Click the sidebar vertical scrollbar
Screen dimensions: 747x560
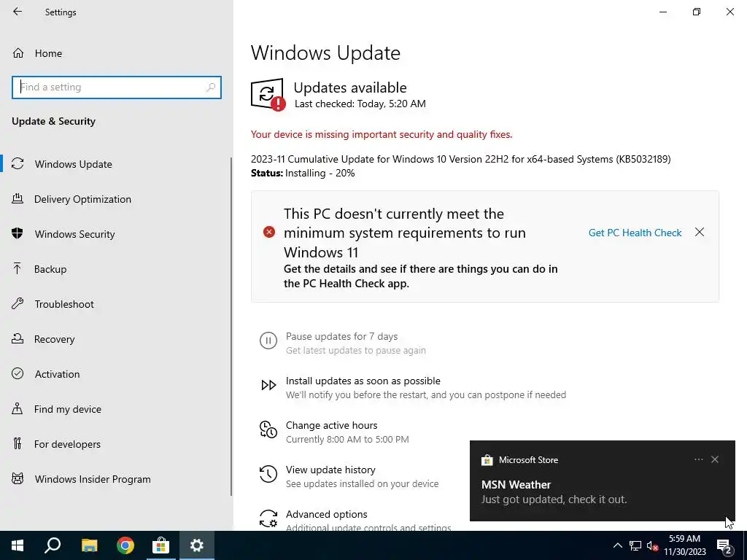pyautogui.click(x=231, y=327)
